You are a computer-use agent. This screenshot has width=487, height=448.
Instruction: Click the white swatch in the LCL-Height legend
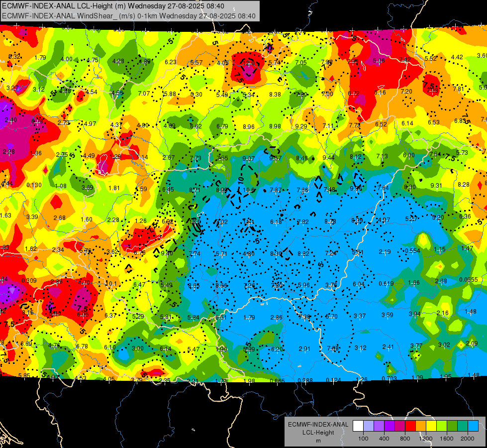(358, 426)
